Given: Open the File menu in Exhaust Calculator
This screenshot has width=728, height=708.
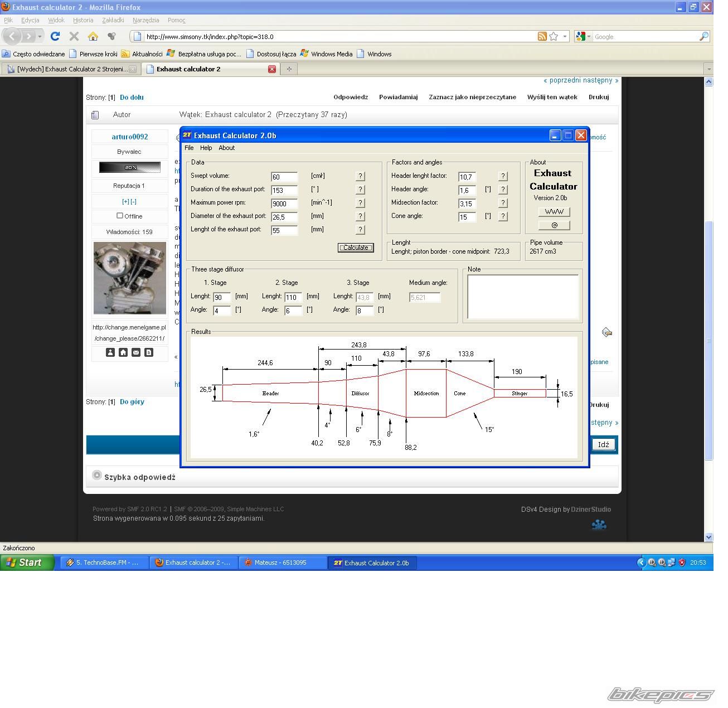Looking at the screenshot, I should 189,148.
